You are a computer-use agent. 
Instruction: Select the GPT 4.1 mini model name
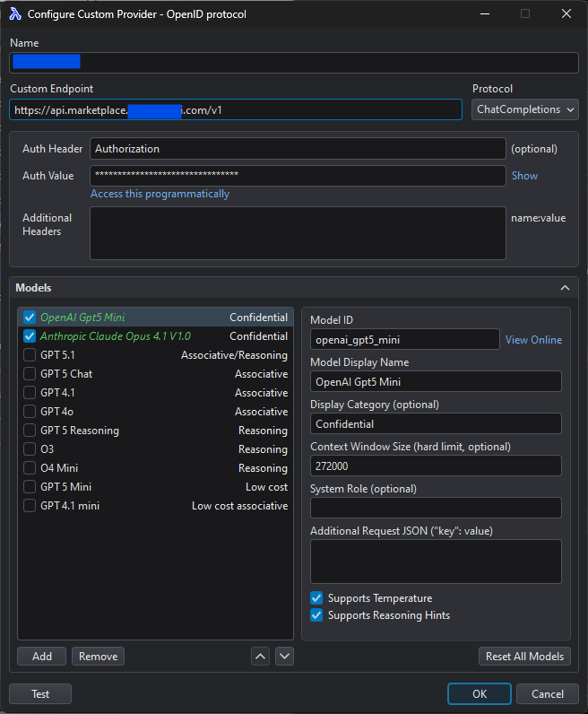(x=70, y=505)
